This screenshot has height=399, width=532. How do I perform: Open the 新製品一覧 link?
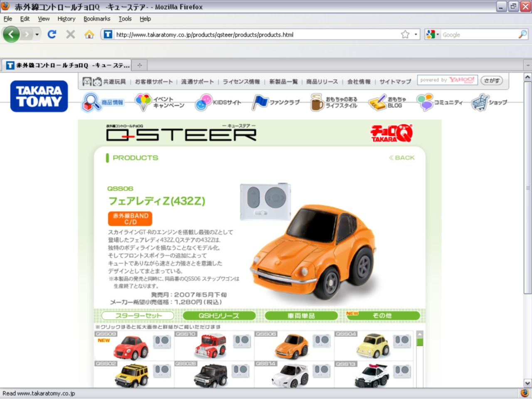(x=283, y=81)
